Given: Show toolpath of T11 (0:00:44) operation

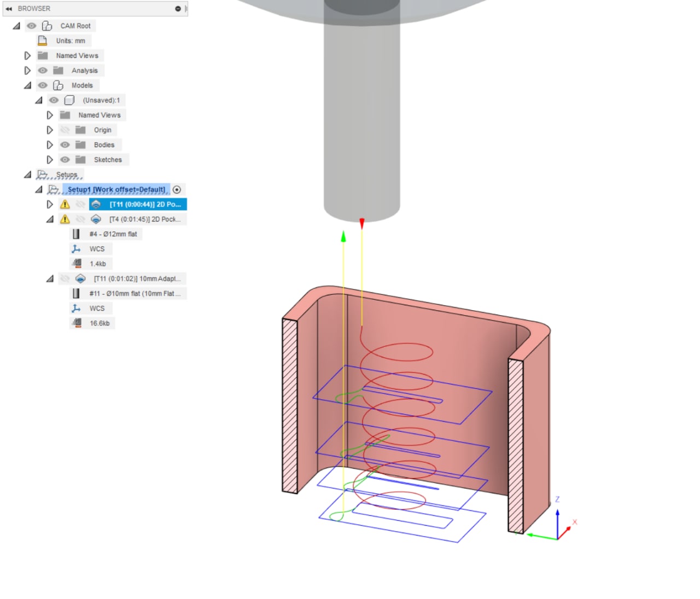Looking at the screenshot, I should 80,204.
